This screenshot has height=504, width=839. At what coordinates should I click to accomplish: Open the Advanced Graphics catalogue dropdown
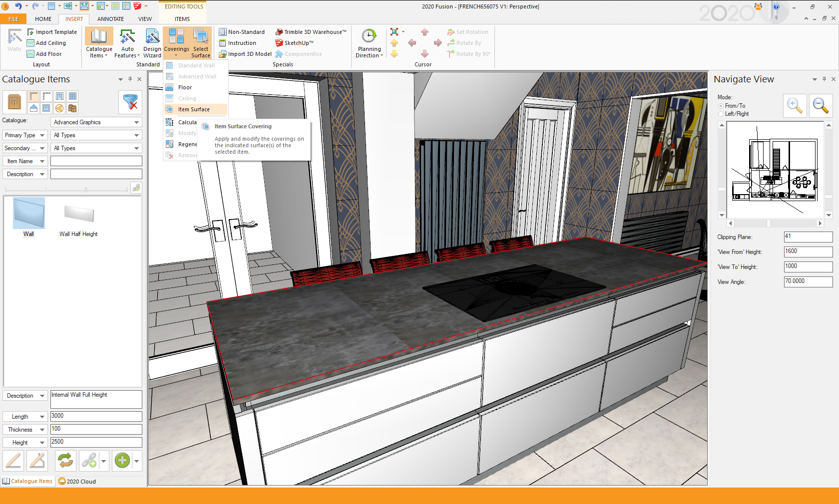point(96,122)
